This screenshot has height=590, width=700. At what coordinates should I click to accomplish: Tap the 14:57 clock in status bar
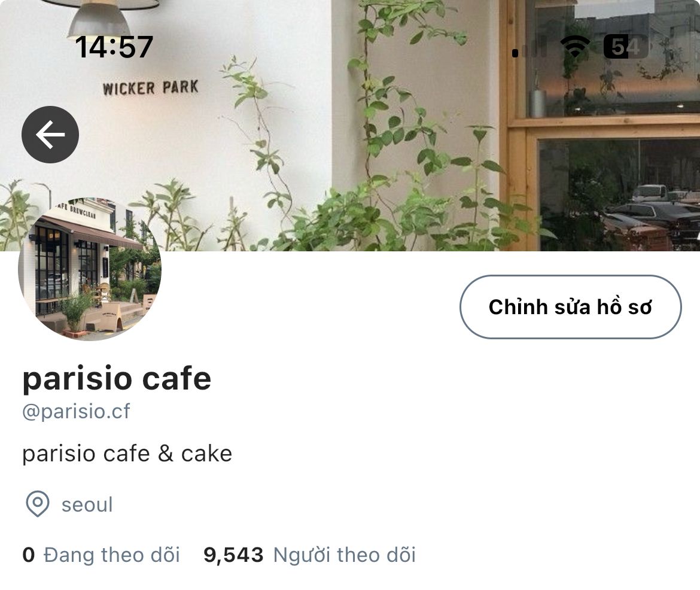(114, 47)
